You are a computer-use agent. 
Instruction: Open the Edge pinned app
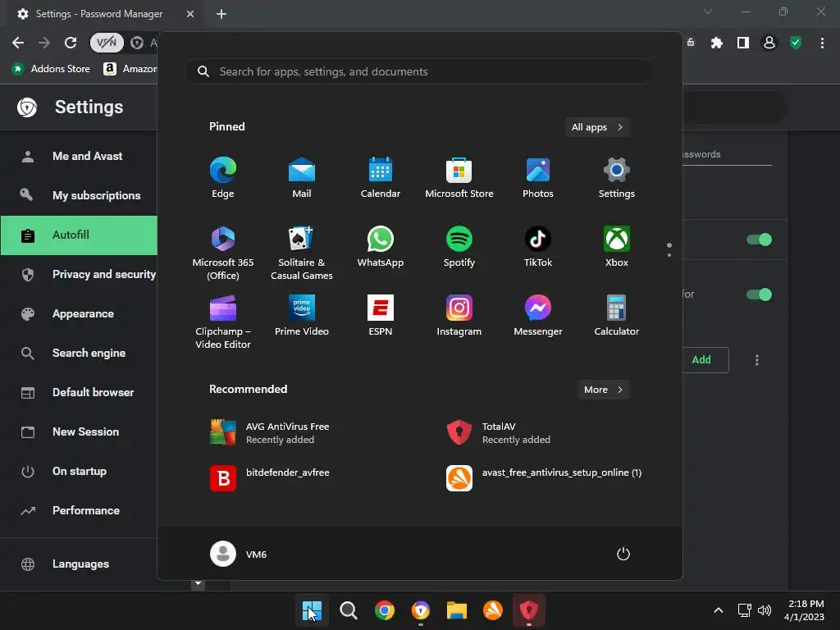(x=223, y=177)
